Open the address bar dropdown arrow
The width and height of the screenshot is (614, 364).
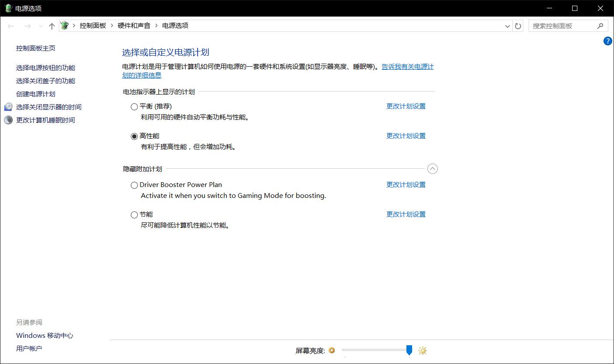click(507, 26)
